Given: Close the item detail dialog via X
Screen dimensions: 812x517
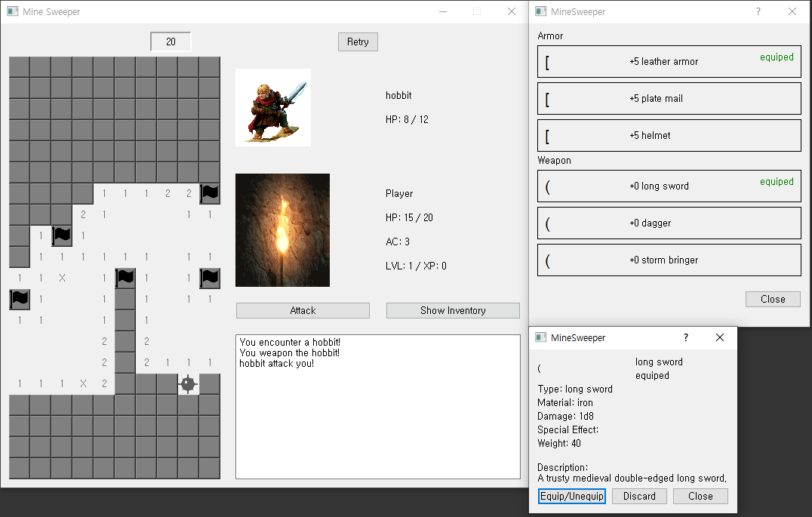Looking at the screenshot, I should tap(720, 337).
